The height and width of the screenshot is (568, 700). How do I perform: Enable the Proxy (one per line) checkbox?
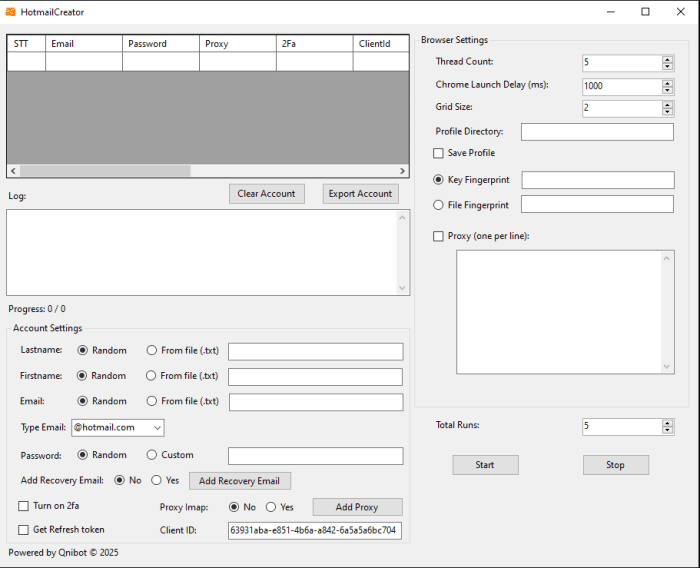[438, 236]
